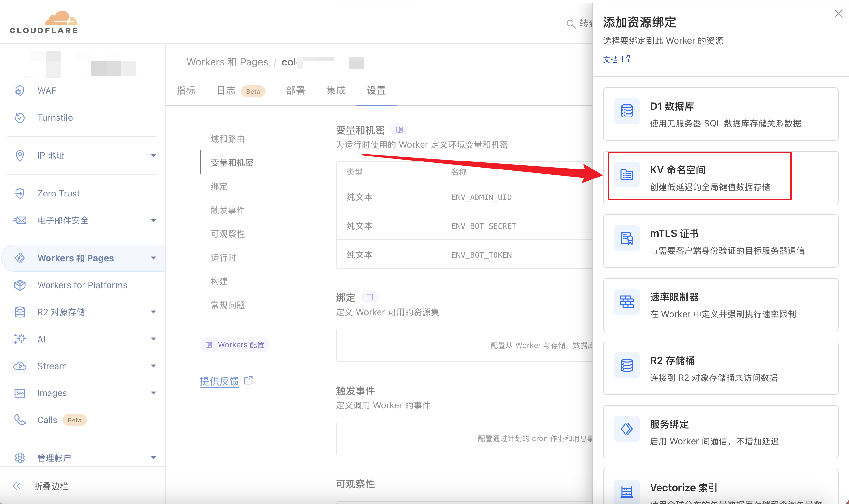This screenshot has height=504, width=849.
Task: Click the 电子邮件安全 envelope icon
Action: coord(20,221)
